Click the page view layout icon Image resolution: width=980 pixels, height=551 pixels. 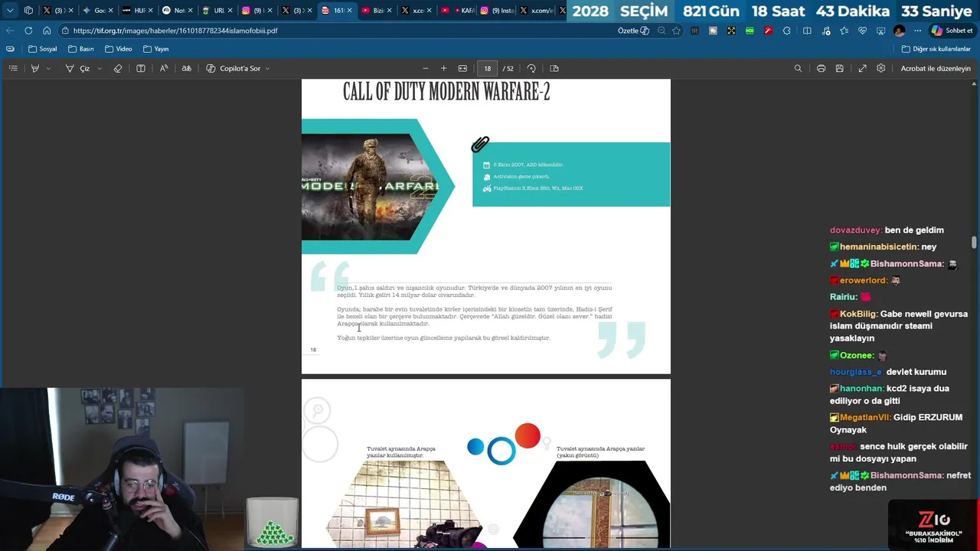(141, 68)
